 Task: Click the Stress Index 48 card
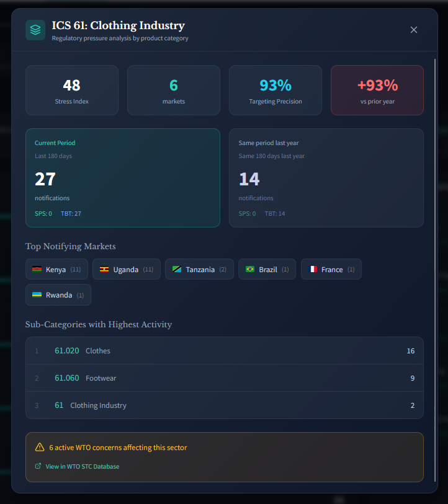[72, 91]
